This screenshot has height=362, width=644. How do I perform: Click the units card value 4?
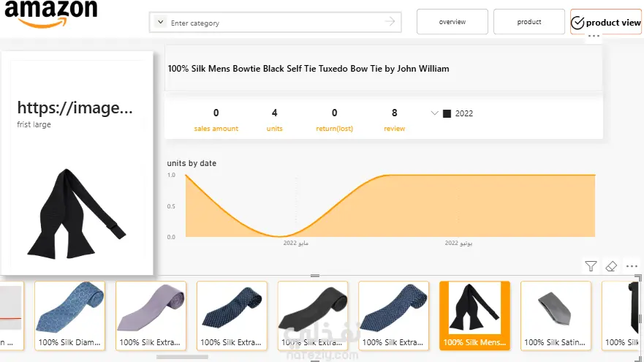tap(274, 113)
